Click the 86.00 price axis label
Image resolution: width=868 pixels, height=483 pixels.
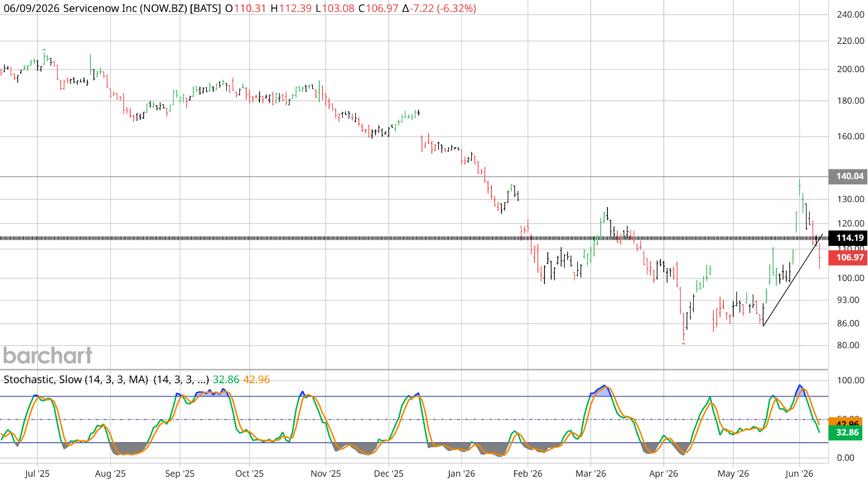849,324
